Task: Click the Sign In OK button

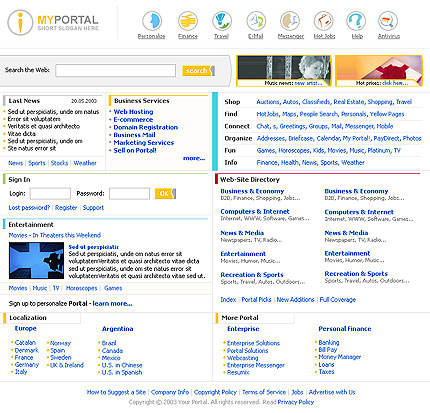Action: pos(165,193)
